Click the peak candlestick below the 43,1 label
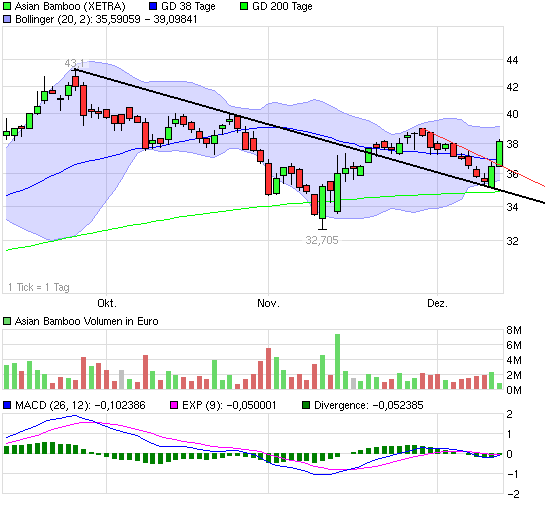Viewport: 545px width, 515px height. [x=75, y=81]
